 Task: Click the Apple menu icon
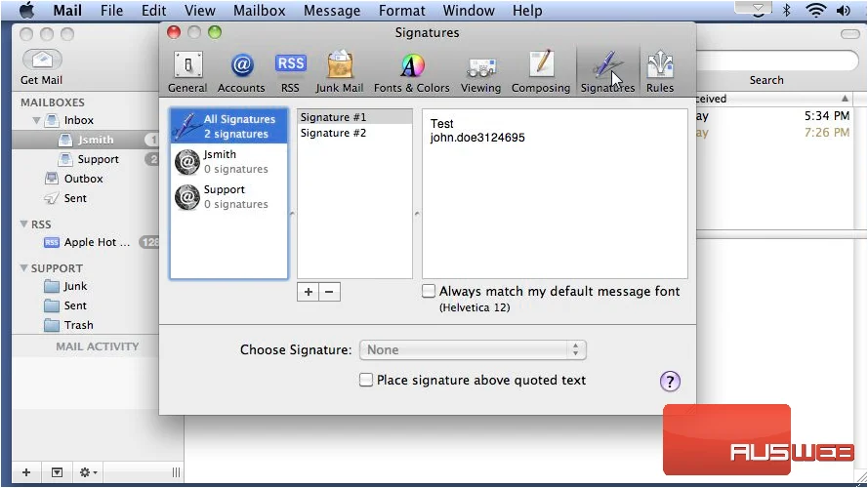(x=26, y=11)
